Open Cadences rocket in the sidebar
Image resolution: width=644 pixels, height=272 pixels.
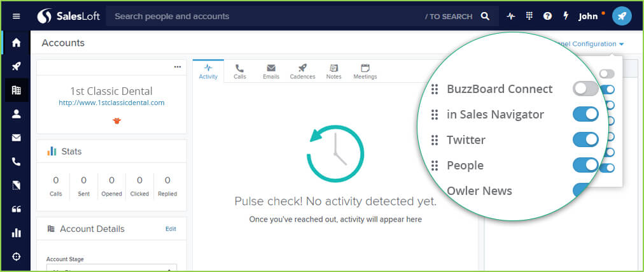(17, 66)
